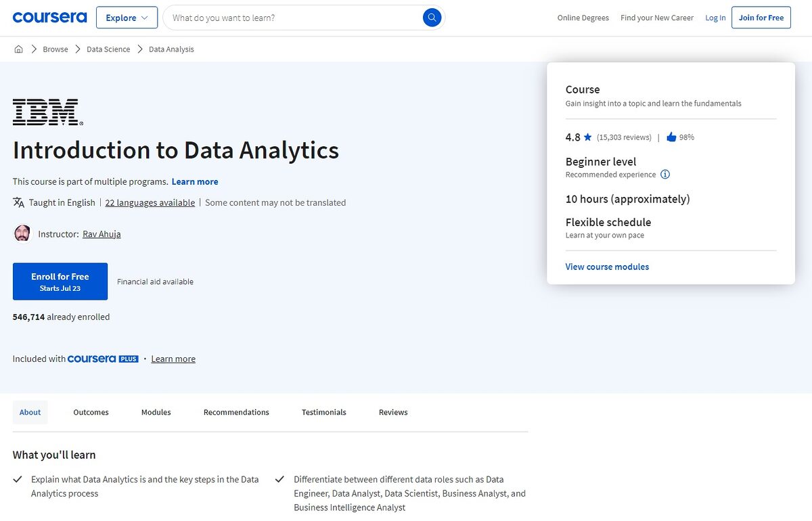Image resolution: width=812 pixels, height=521 pixels.
Task: Click the Coursera Plus logo
Action: click(x=103, y=359)
